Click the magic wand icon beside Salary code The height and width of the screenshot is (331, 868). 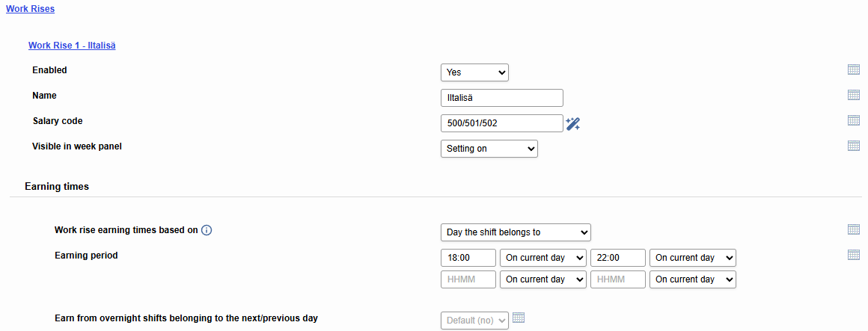572,124
